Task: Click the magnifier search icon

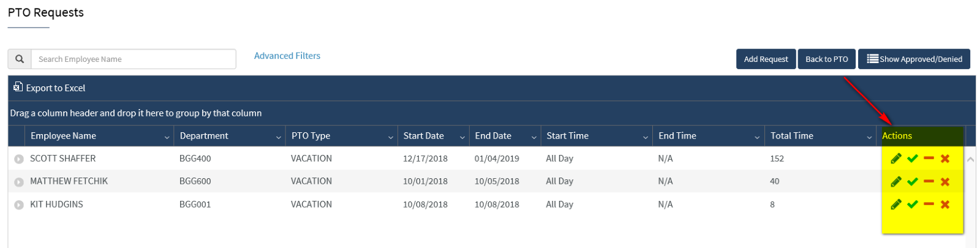Action: tap(20, 59)
